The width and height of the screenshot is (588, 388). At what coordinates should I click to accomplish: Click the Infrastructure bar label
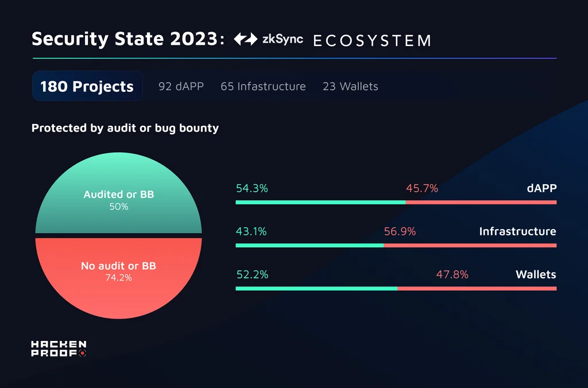click(518, 231)
